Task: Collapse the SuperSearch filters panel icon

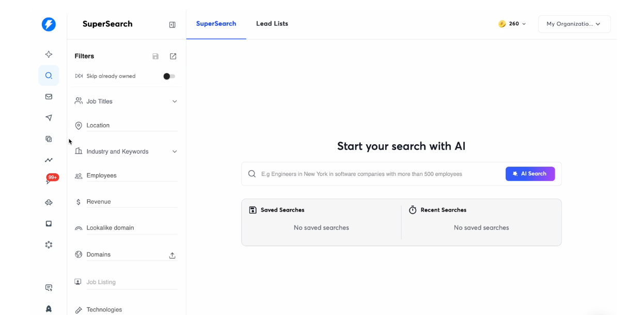Action: (x=172, y=24)
